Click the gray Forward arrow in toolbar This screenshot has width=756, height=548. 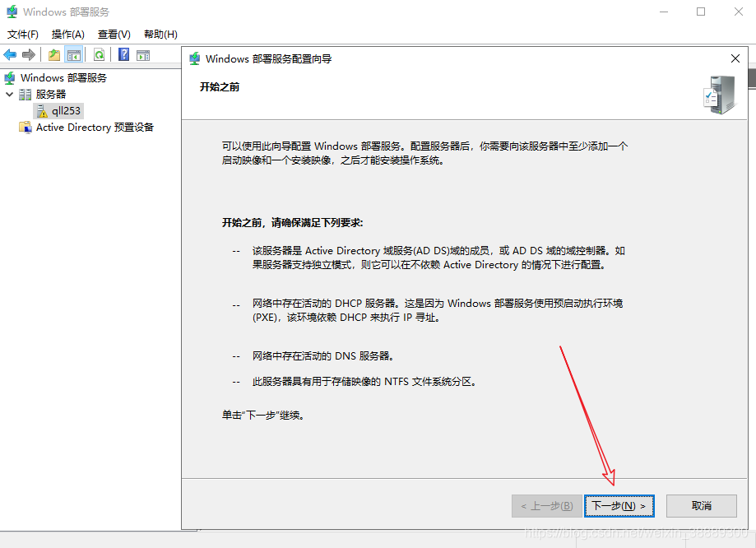pos(29,55)
